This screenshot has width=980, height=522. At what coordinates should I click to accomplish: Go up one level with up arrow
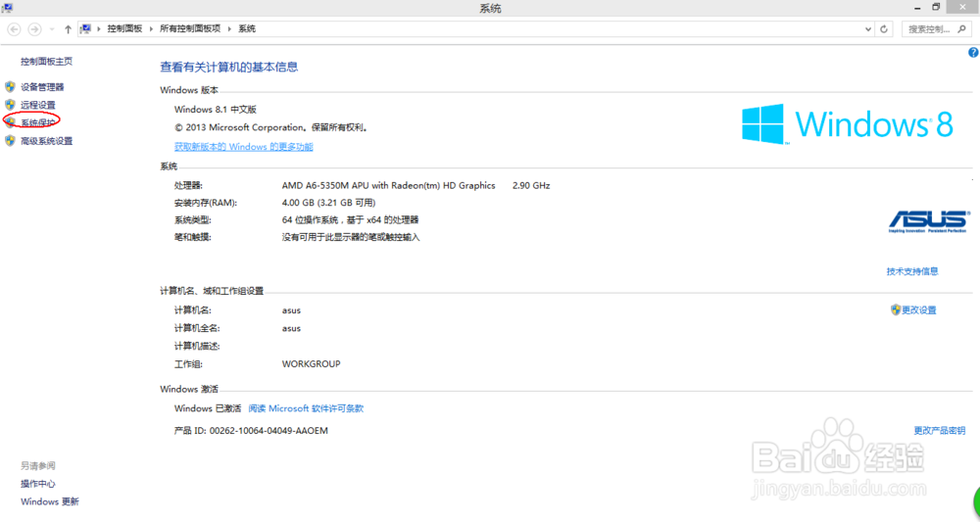coord(68,29)
